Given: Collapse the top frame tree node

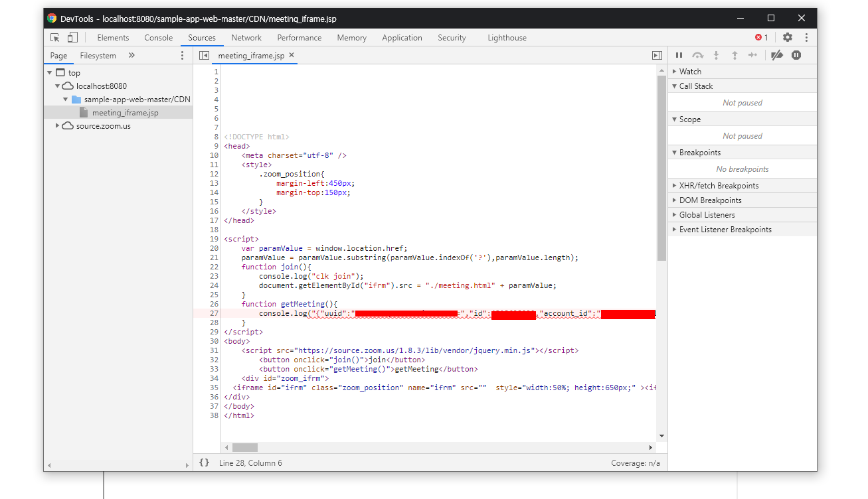Looking at the screenshot, I should click(50, 73).
